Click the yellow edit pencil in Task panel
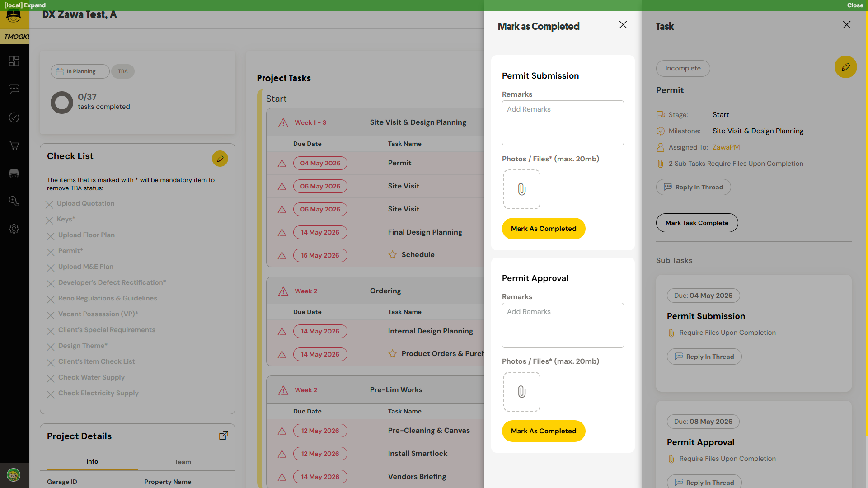The width and height of the screenshot is (868, 488). [845, 67]
